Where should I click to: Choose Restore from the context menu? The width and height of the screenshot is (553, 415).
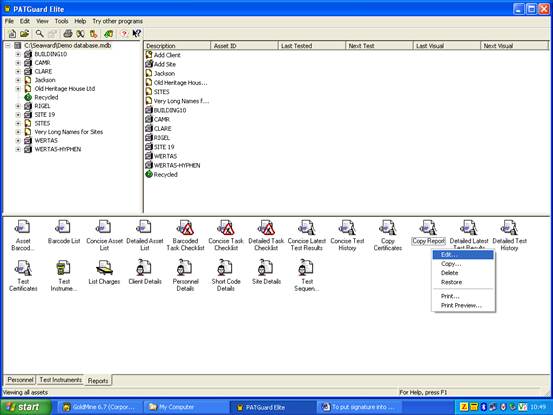463,282
